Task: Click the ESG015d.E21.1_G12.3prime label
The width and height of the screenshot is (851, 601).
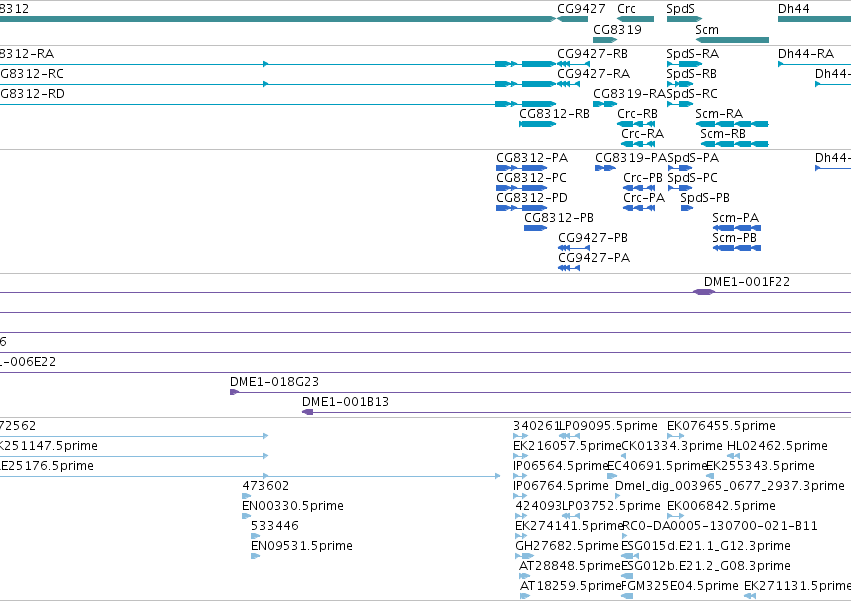Action: (x=706, y=546)
